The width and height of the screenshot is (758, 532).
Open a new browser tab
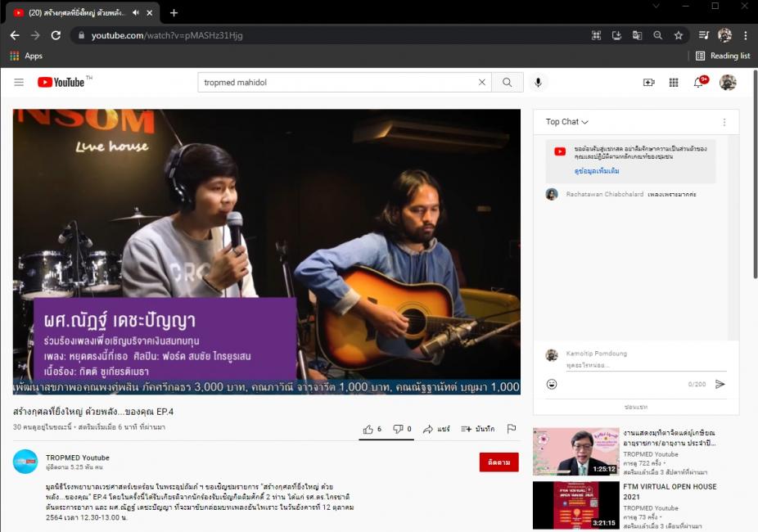(174, 12)
